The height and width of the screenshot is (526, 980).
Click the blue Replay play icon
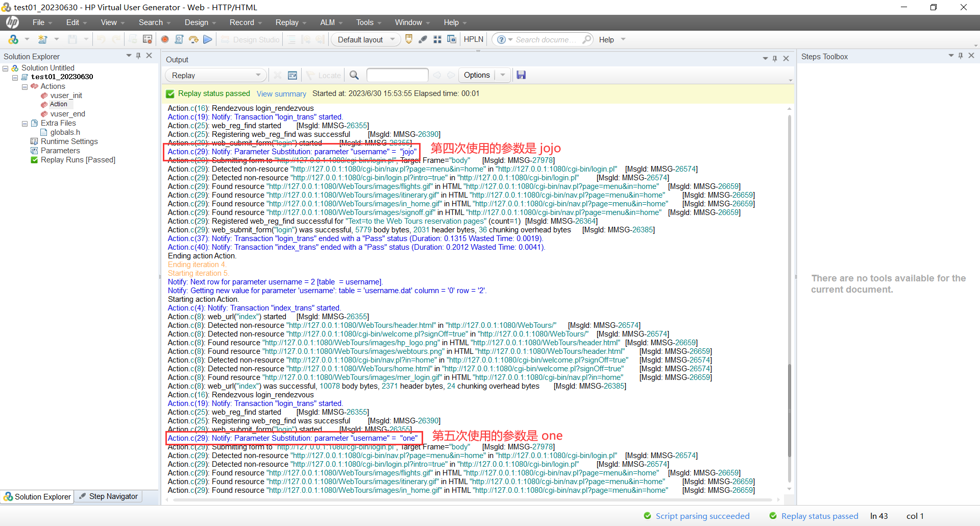(208, 39)
